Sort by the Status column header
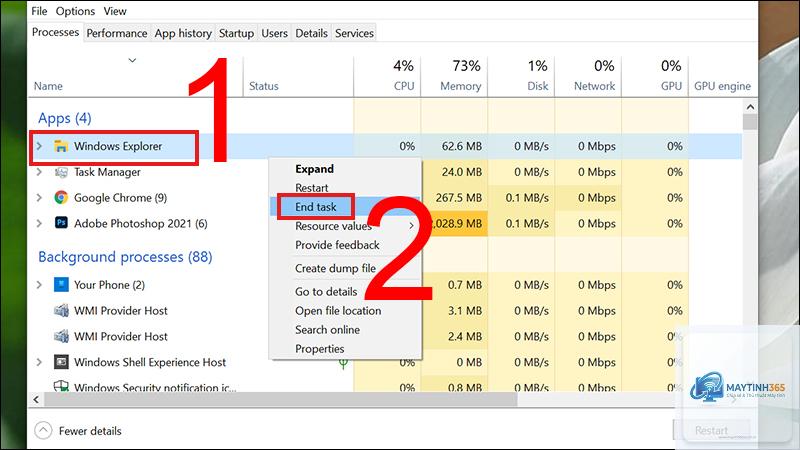This screenshot has width=800, height=450. 264,86
